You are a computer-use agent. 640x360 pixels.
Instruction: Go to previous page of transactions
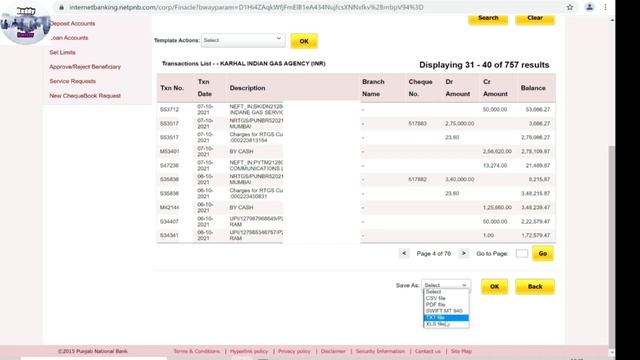[404, 253]
